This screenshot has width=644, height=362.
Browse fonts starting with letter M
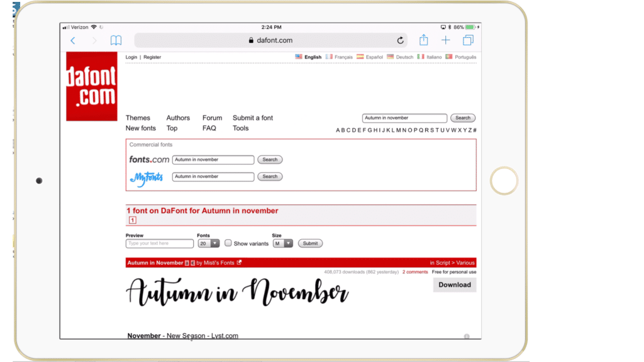pyautogui.click(x=398, y=130)
